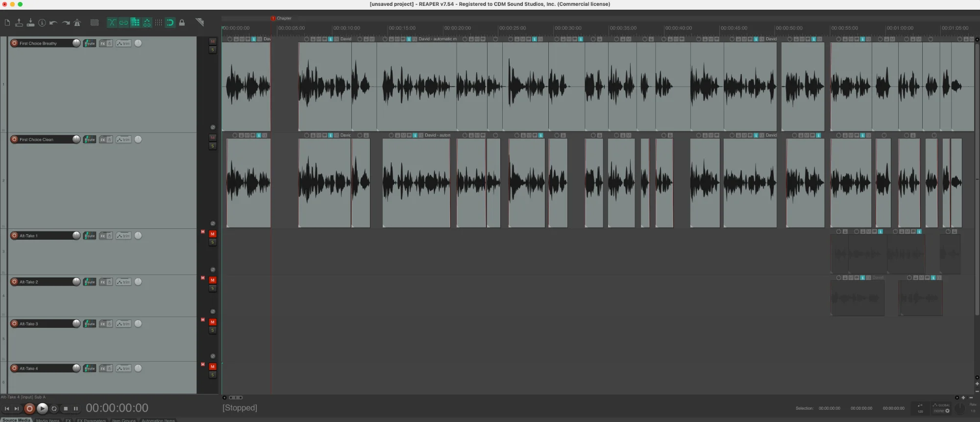
Task: Go to end of project
Action: (x=17, y=408)
